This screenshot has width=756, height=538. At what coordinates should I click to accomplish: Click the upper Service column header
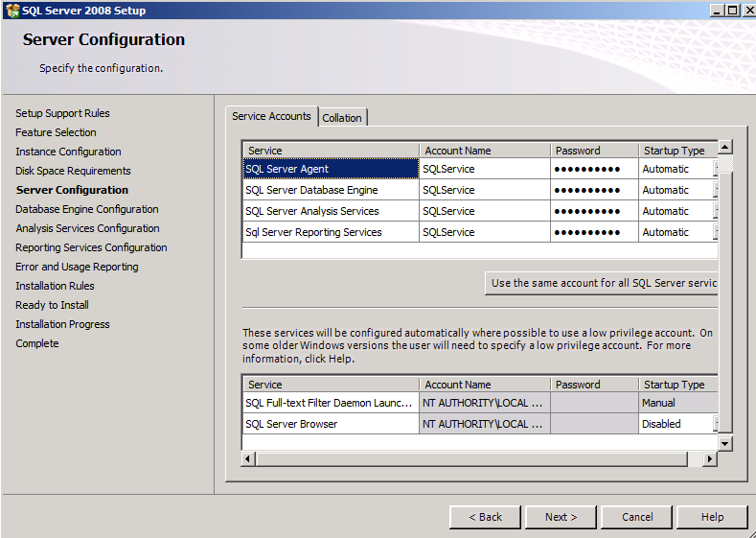[x=332, y=151]
